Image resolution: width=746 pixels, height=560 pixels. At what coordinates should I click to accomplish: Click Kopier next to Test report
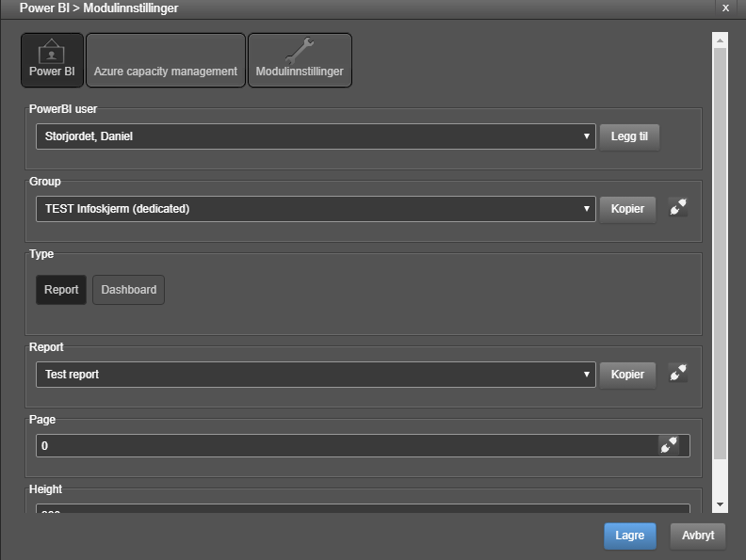pyautogui.click(x=627, y=376)
